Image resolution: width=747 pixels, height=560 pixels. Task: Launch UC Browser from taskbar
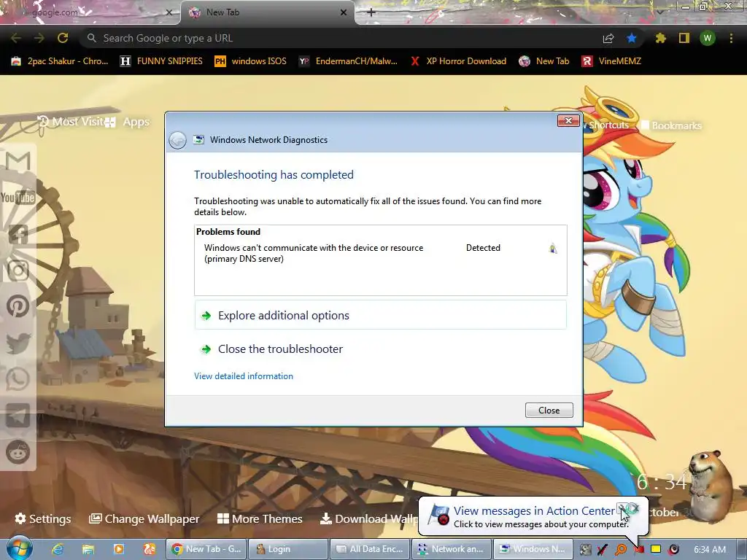click(x=149, y=549)
